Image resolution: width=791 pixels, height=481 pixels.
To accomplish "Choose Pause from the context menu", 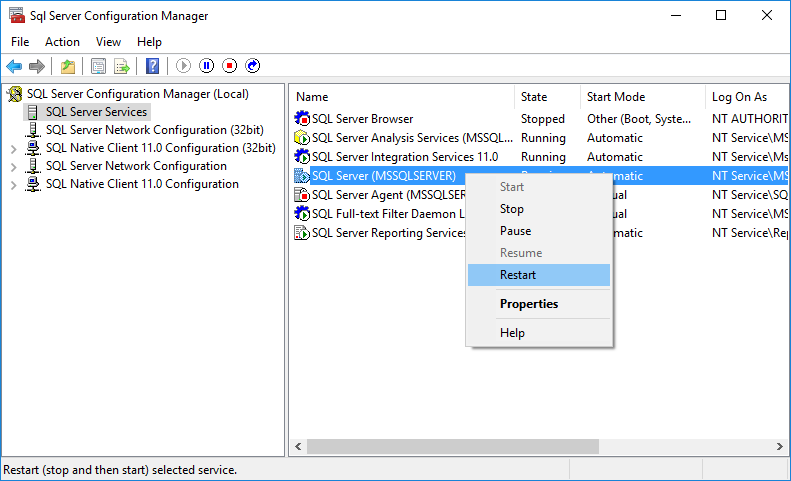I will (539, 231).
